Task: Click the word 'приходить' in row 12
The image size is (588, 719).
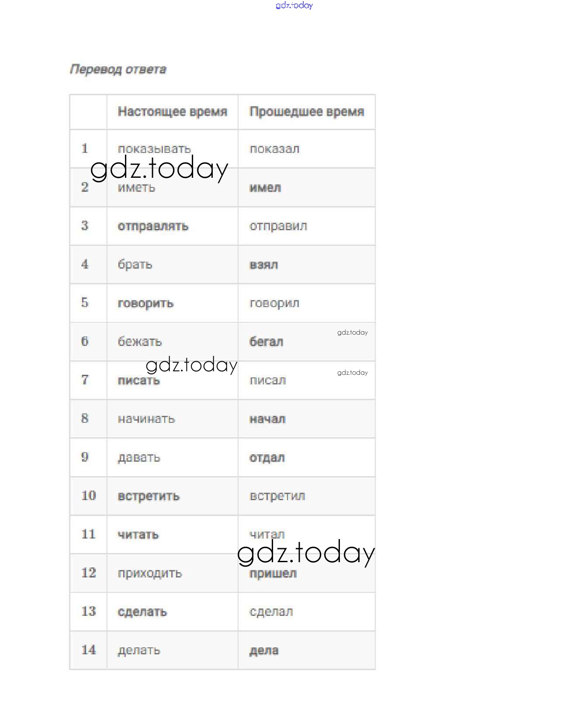Action: [x=150, y=573]
